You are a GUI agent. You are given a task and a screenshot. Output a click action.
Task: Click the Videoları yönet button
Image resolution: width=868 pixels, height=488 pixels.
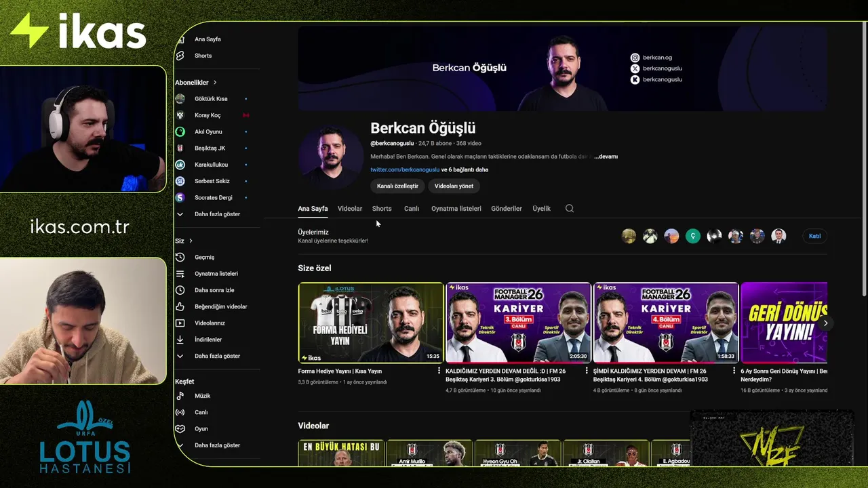454,186
